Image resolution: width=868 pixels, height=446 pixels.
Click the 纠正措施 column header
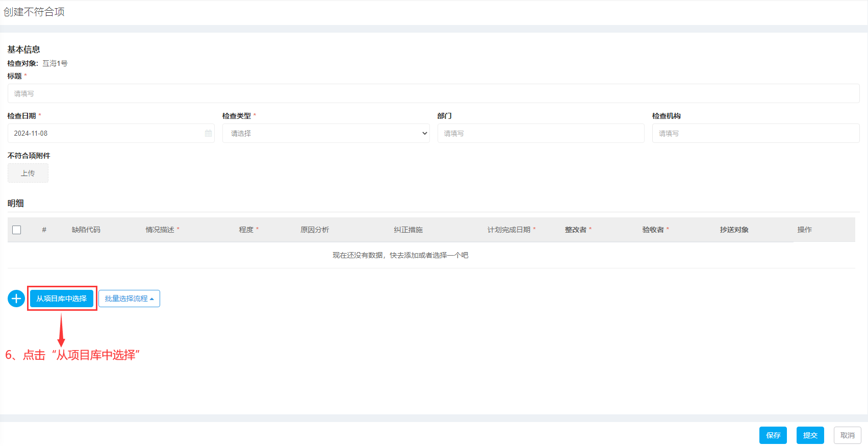409,230
